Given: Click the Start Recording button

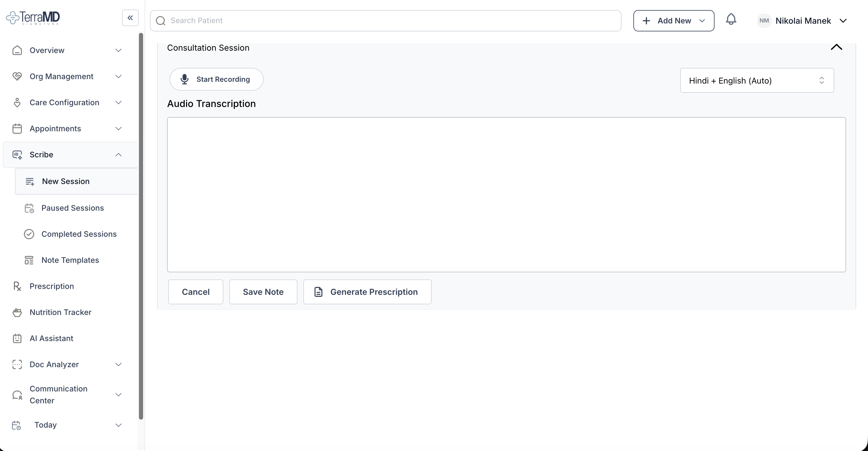Looking at the screenshot, I should point(216,79).
